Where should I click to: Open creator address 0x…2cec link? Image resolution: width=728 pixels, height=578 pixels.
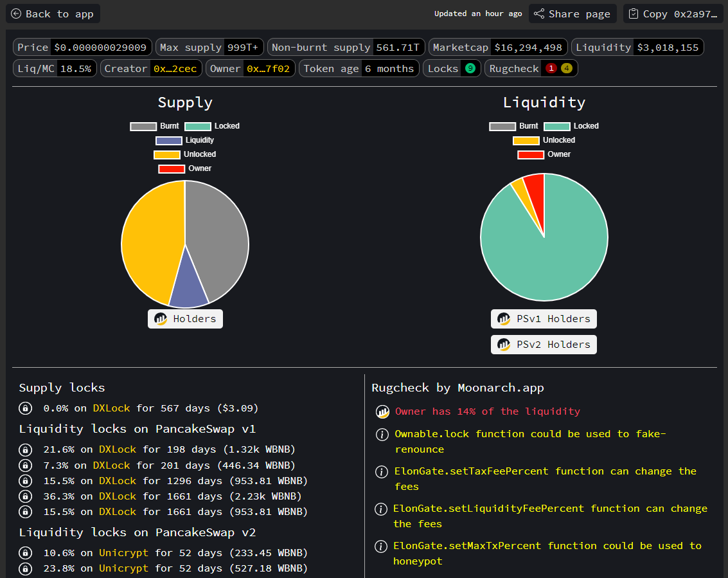(x=175, y=69)
